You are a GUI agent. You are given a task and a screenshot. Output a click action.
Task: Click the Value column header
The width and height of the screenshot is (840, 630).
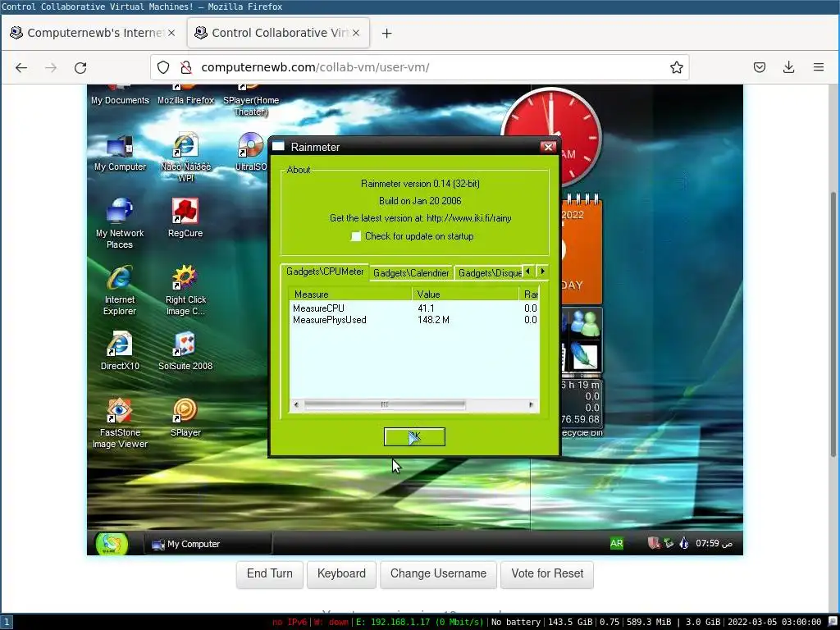[x=465, y=294]
